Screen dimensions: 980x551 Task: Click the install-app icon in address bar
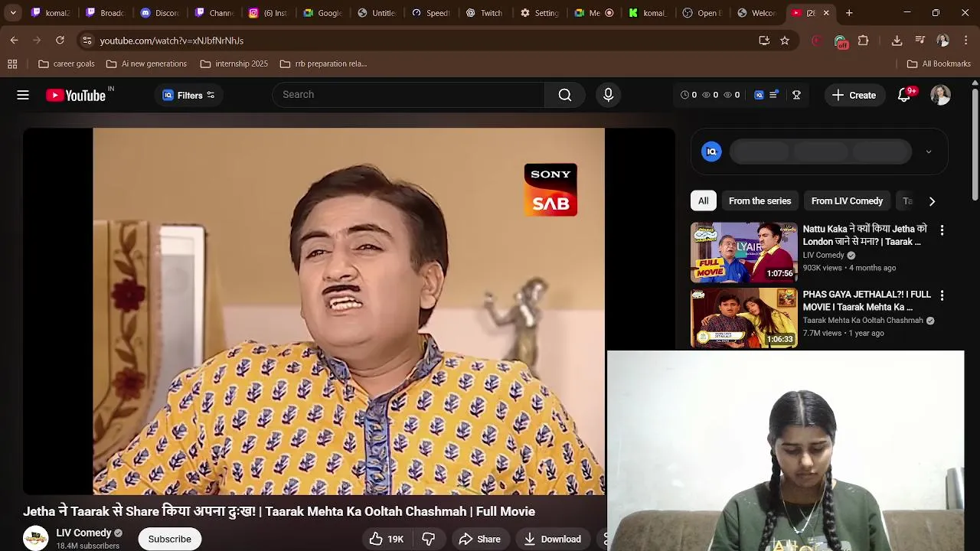[x=764, y=41]
